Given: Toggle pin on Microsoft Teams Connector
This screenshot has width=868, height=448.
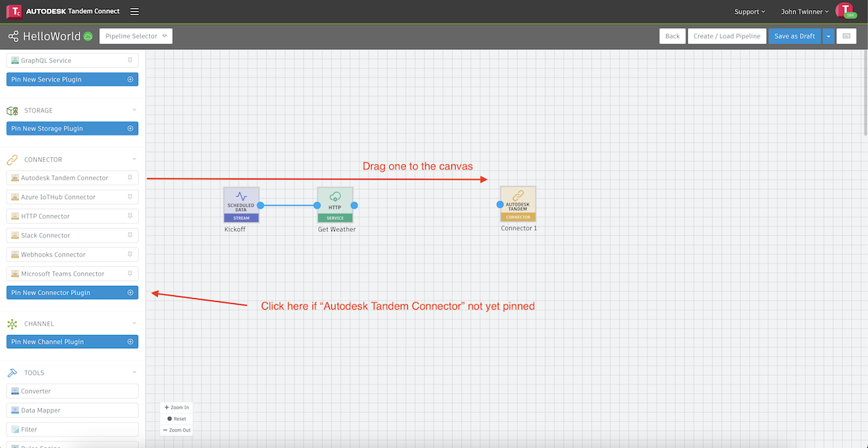Looking at the screenshot, I should (130, 274).
